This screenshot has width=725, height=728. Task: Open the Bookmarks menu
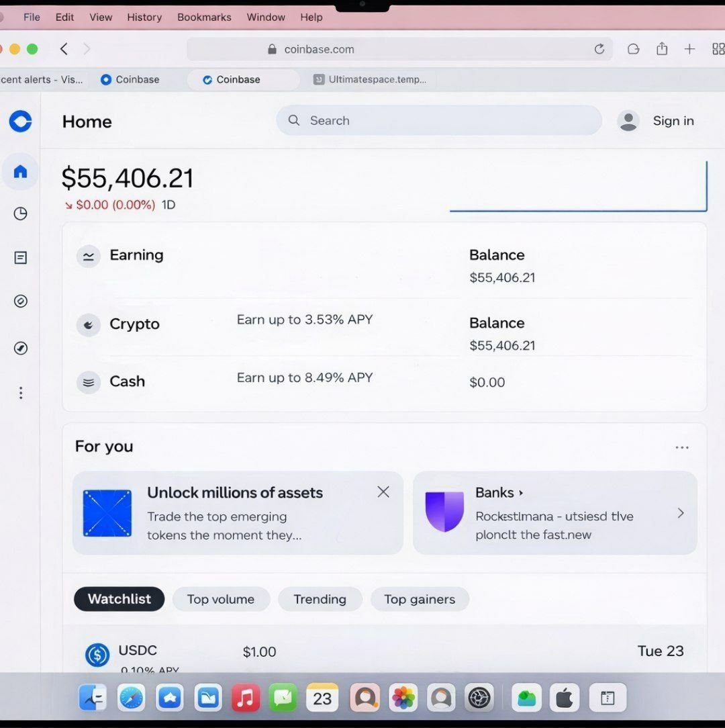(x=204, y=17)
